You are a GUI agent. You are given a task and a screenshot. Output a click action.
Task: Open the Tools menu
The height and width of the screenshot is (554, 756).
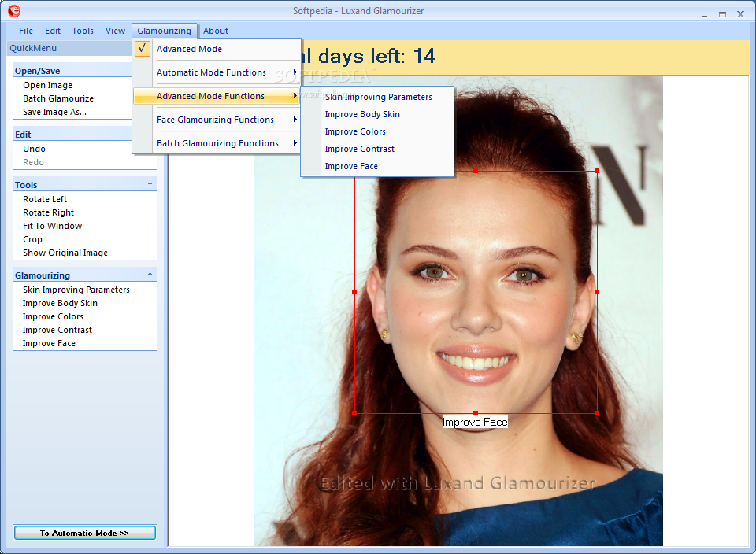tap(83, 31)
